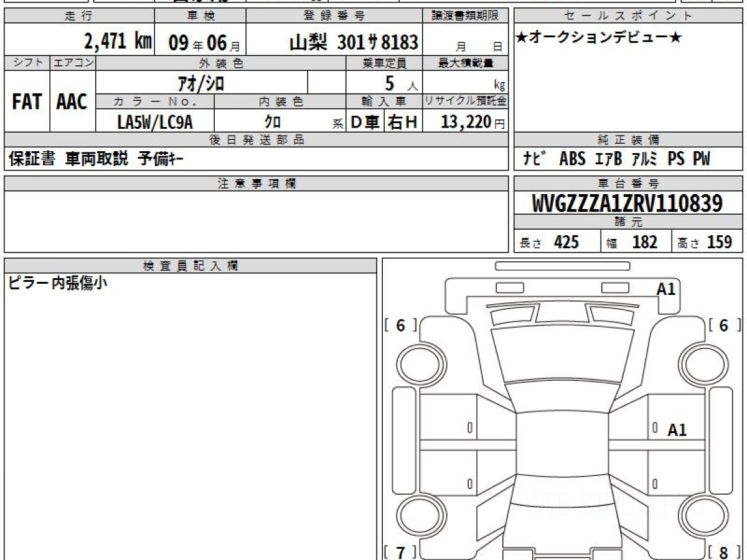Image resolution: width=747 pixels, height=560 pixels.
Task: Select interior color クロ
Action: 272,123
